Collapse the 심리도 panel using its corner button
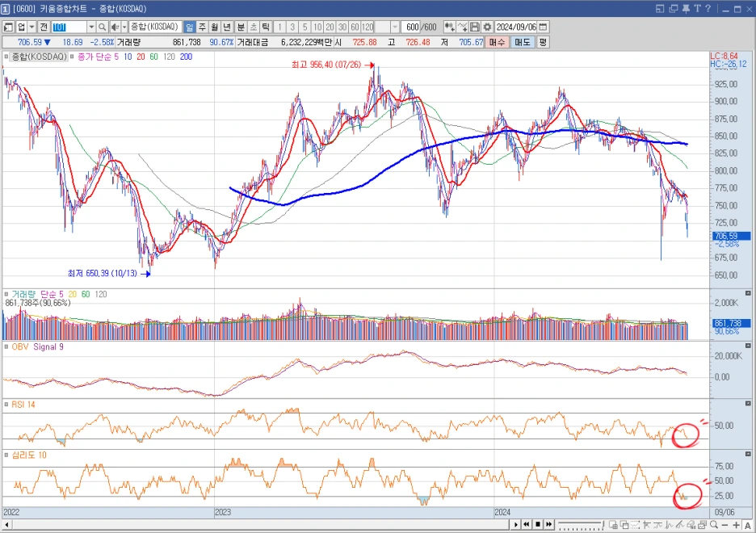The width and height of the screenshot is (756, 533). (748, 454)
